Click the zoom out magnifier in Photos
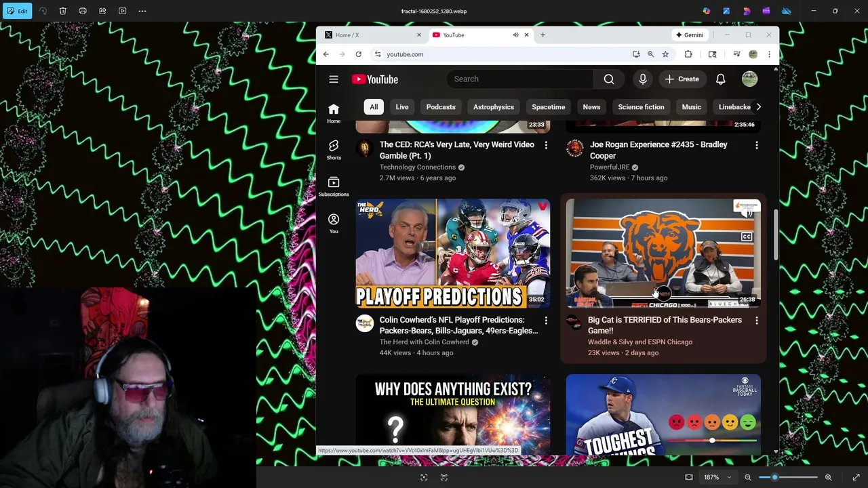The height and width of the screenshot is (488, 868). pyautogui.click(x=748, y=477)
